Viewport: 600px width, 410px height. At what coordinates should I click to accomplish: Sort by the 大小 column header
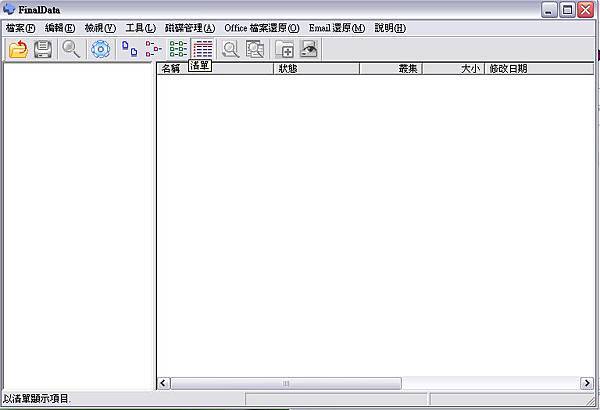pos(453,69)
